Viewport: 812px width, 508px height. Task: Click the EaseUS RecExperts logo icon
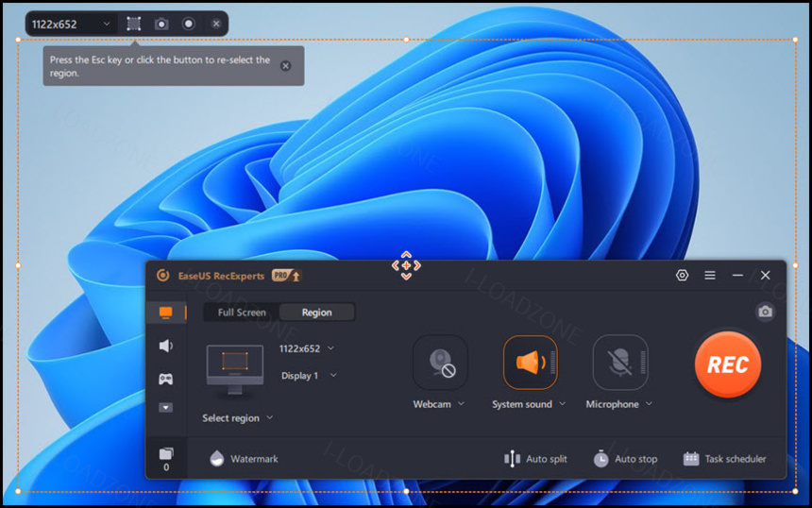coord(163,276)
